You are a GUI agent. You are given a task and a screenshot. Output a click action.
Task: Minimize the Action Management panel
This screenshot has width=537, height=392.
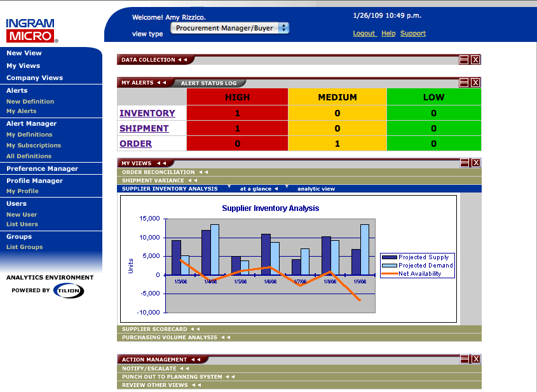point(465,359)
